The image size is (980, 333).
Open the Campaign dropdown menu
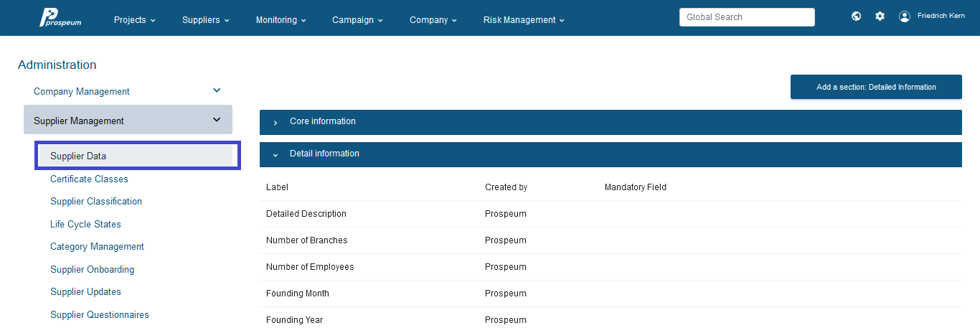pos(358,20)
